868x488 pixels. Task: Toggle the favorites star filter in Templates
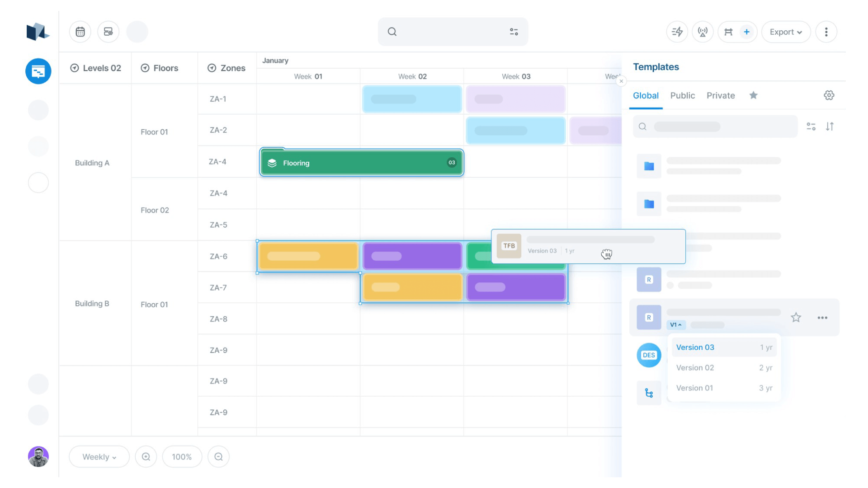(753, 95)
